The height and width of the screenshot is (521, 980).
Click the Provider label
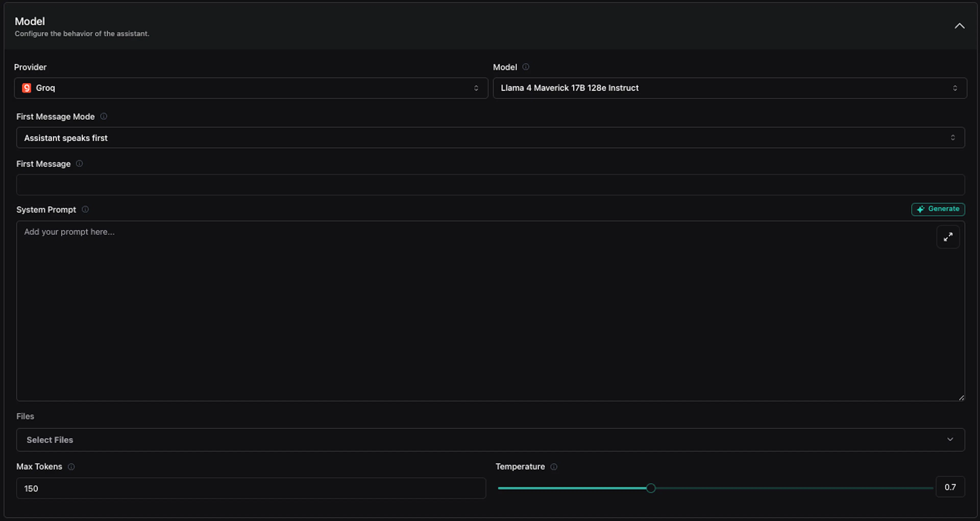pos(30,67)
